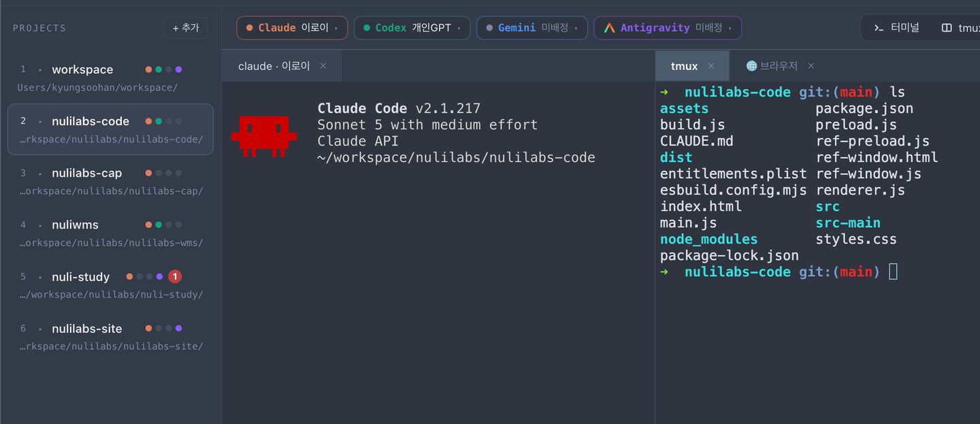The height and width of the screenshot is (424, 980).
Task: Click the green status dot in nulilabs-code row
Action: [159, 121]
